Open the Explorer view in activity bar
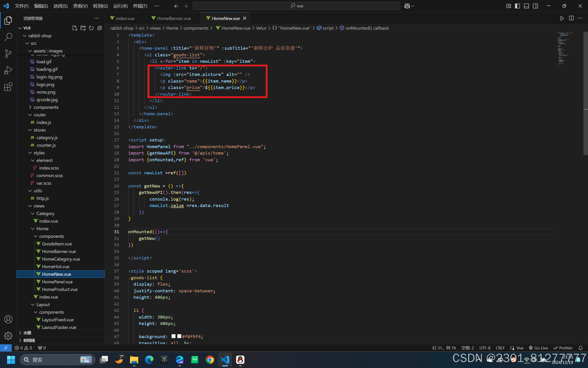Image resolution: width=588 pixels, height=368 pixels. pos(8,20)
